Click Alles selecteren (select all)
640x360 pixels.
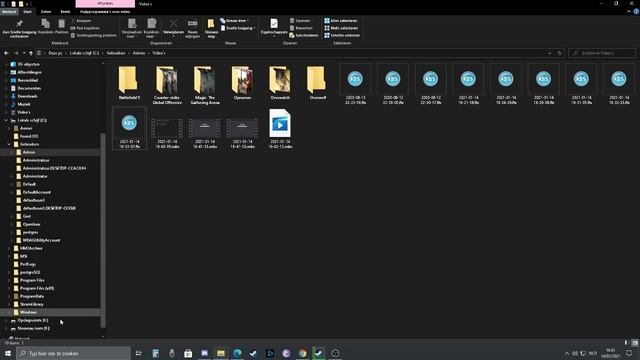pyautogui.click(x=340, y=20)
